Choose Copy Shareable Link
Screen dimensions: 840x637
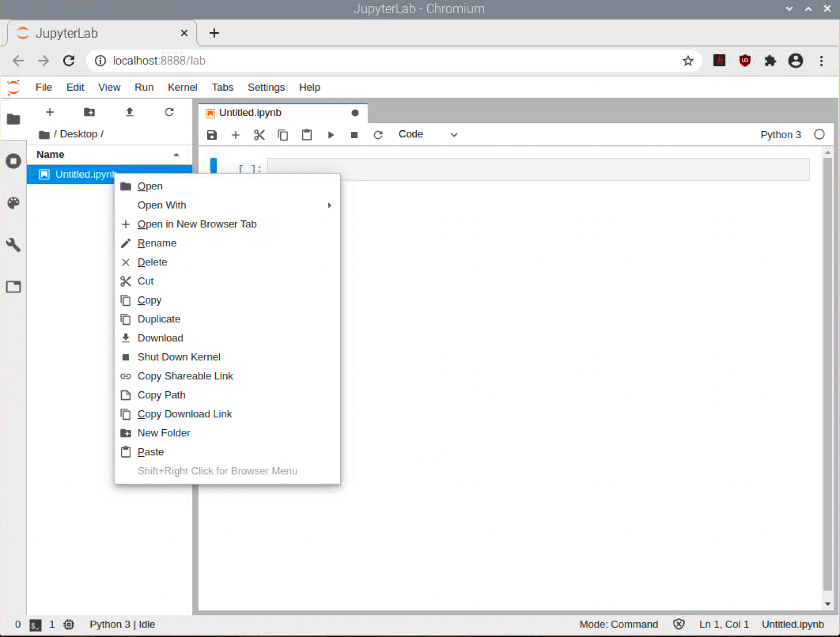pos(227,376)
